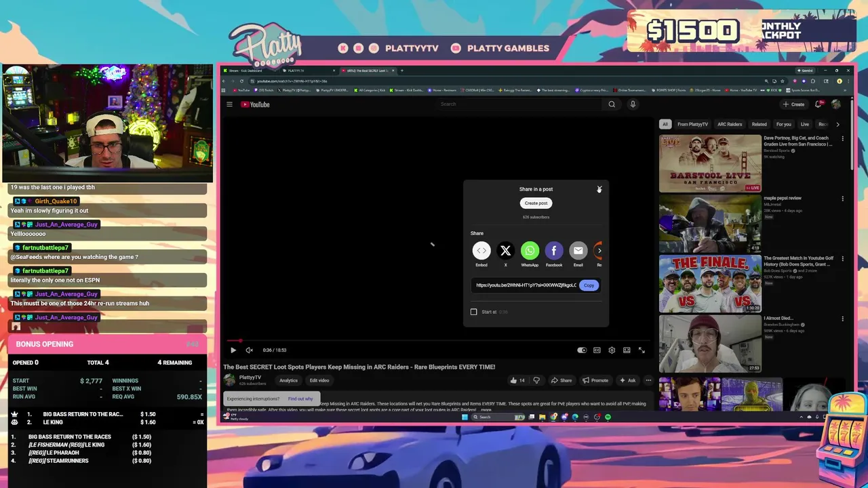Expand the video description with more
Image resolution: width=868 pixels, height=488 pixels.
point(486,410)
